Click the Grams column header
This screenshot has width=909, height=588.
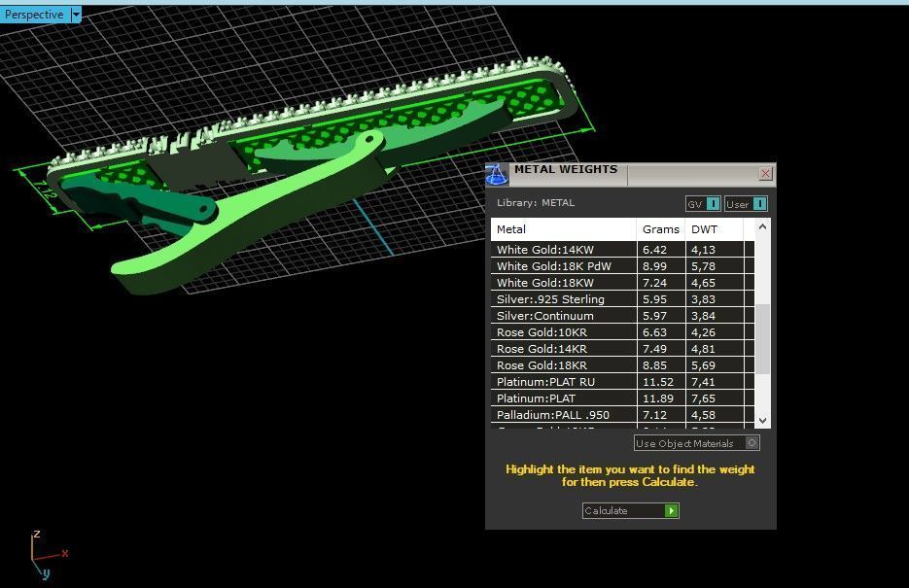[x=661, y=229]
